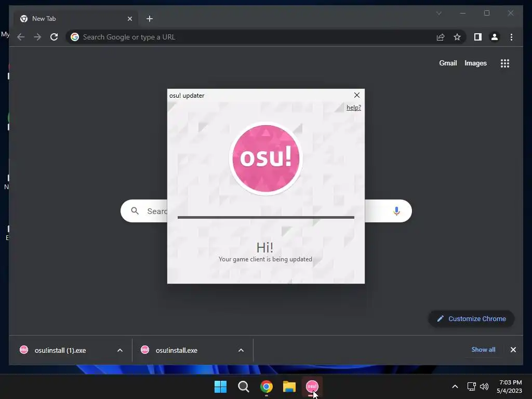This screenshot has width=532, height=399.
Task: Maximize the Chrome window
Action: pos(486,13)
